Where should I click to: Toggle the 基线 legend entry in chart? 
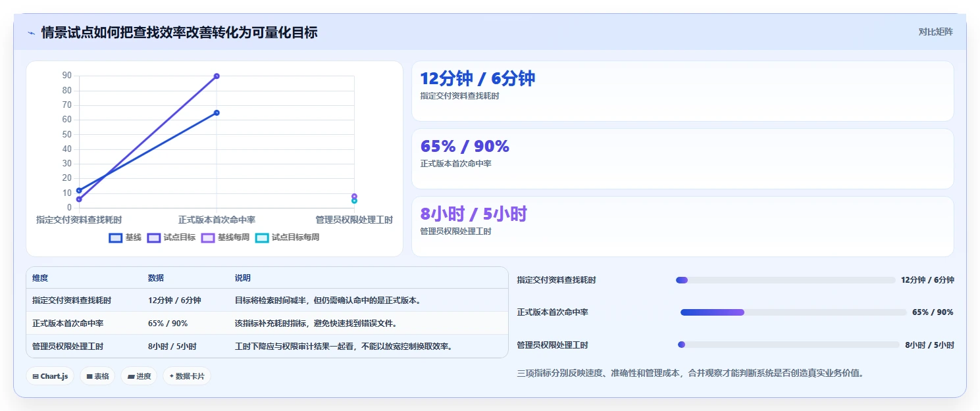tap(125, 237)
